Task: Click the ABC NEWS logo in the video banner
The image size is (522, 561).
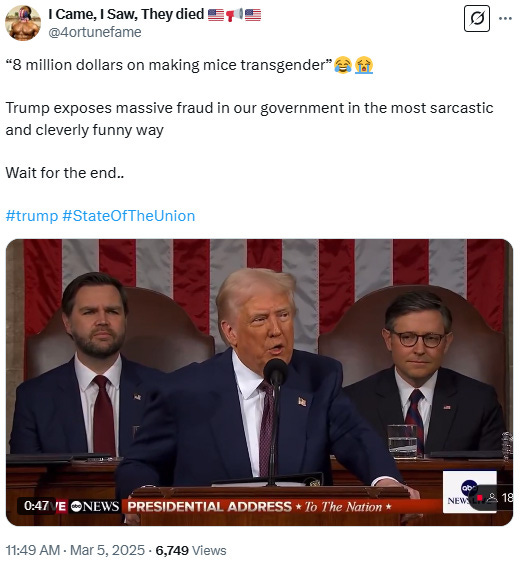Action: coord(94,507)
